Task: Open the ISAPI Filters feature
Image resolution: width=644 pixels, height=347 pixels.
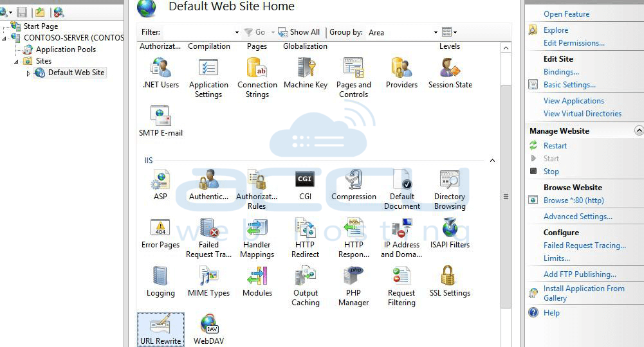Action: [450, 233]
